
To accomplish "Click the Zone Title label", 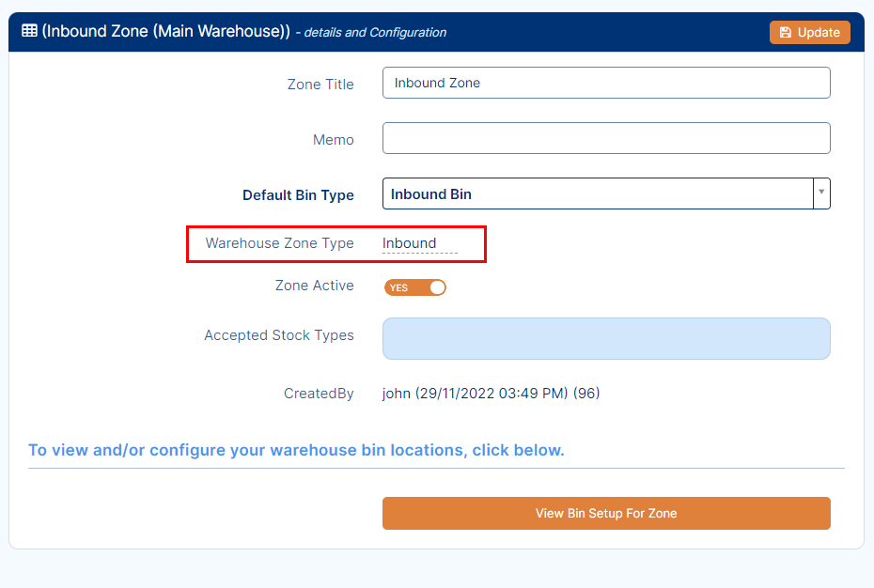I will pos(320,85).
